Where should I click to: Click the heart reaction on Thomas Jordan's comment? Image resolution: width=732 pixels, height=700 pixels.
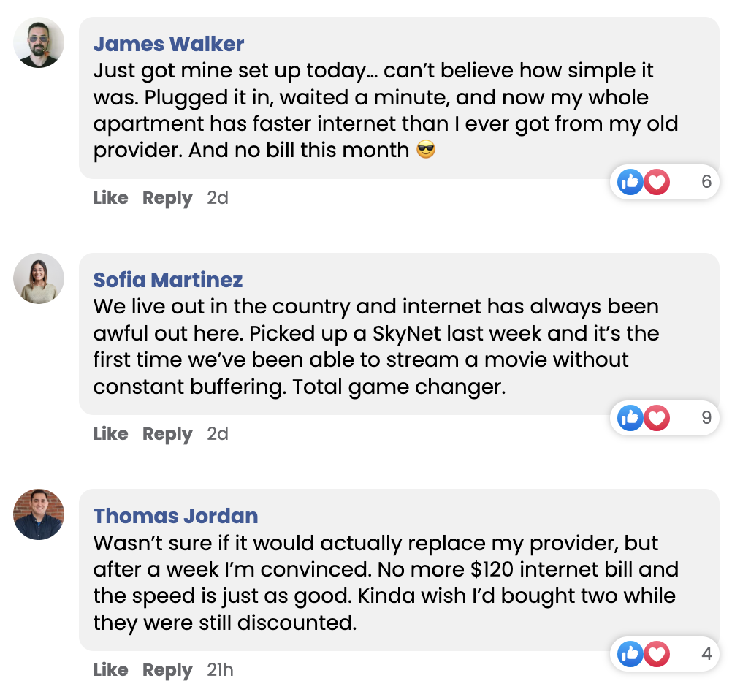(657, 654)
